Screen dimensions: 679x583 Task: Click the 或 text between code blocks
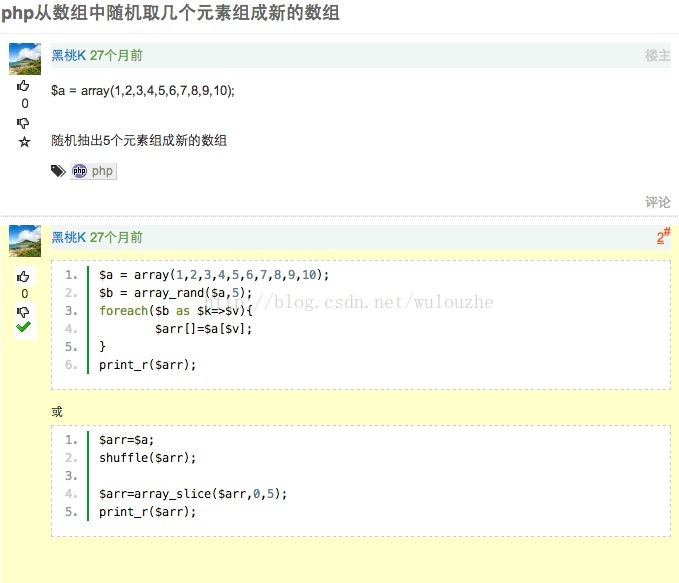pyautogui.click(x=57, y=411)
